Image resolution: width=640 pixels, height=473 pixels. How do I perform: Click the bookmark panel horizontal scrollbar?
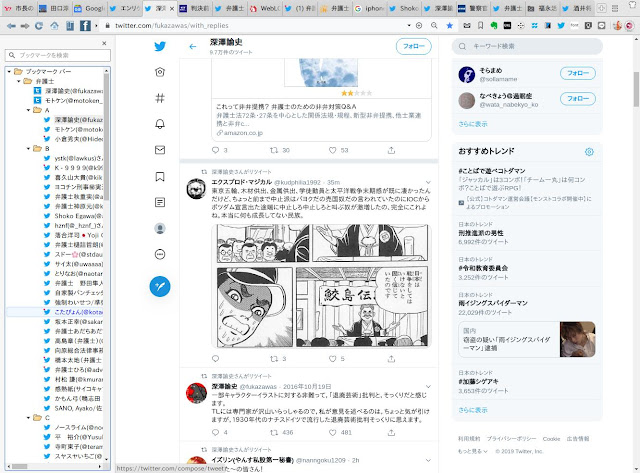[19, 466]
